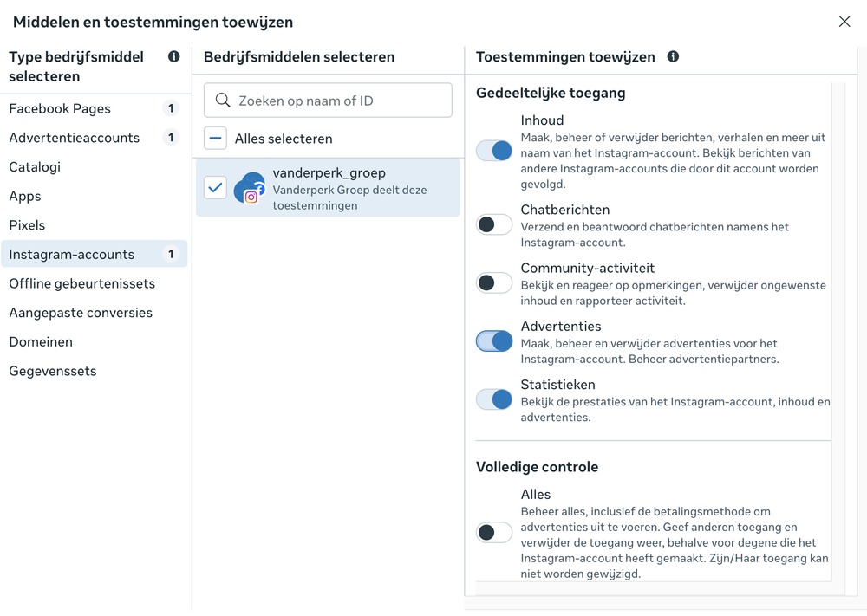
Task: Disable the Advertenties permission toggle
Action: pyautogui.click(x=494, y=341)
